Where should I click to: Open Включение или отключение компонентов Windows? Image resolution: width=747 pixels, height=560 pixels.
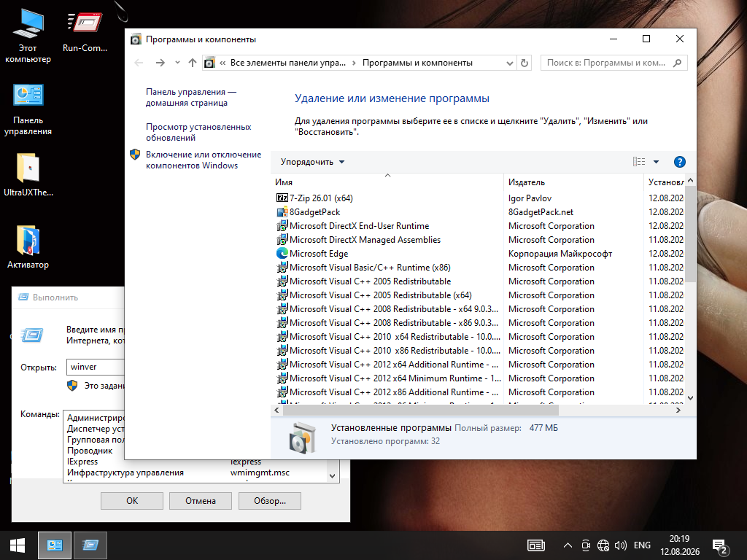[204, 160]
